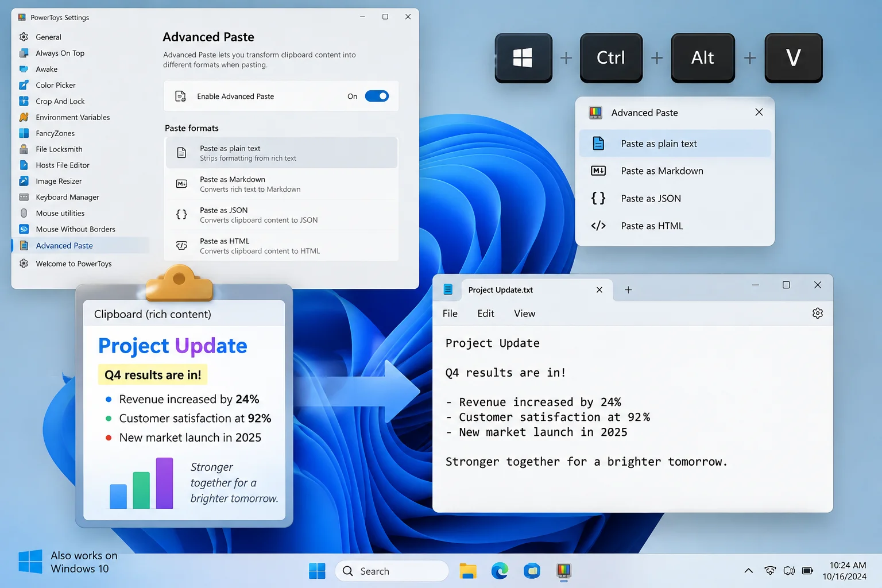882x588 pixels.
Task: Click the Mouse Without Borders icon
Action: tap(24, 229)
